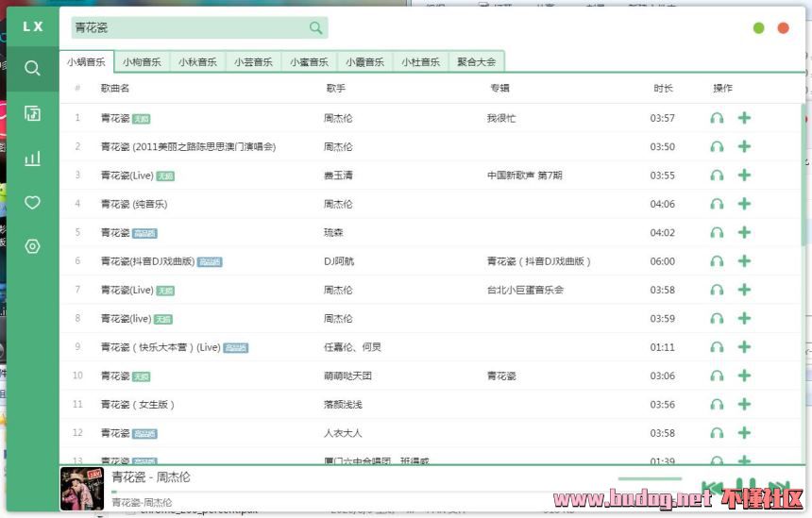
Task: Click the album cover thumbnail in player
Action: coord(82,489)
